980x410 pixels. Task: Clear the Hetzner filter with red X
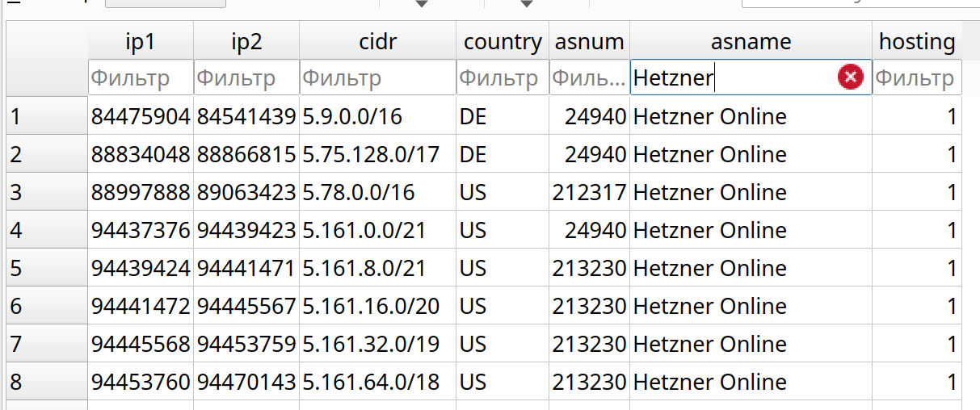pyautogui.click(x=851, y=77)
